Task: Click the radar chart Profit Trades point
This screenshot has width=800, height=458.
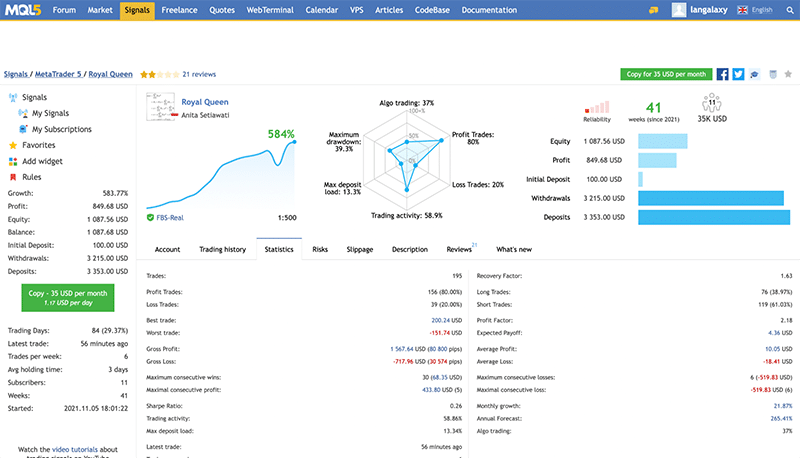Action: tap(441, 140)
